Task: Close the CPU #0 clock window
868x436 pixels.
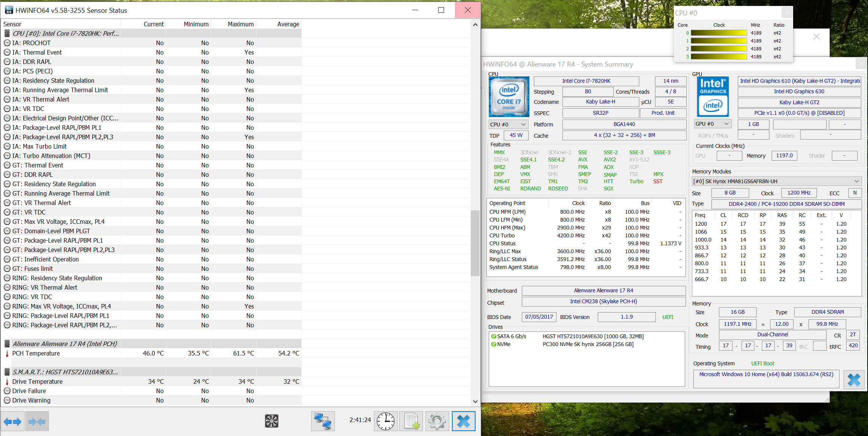Action: coord(786,13)
